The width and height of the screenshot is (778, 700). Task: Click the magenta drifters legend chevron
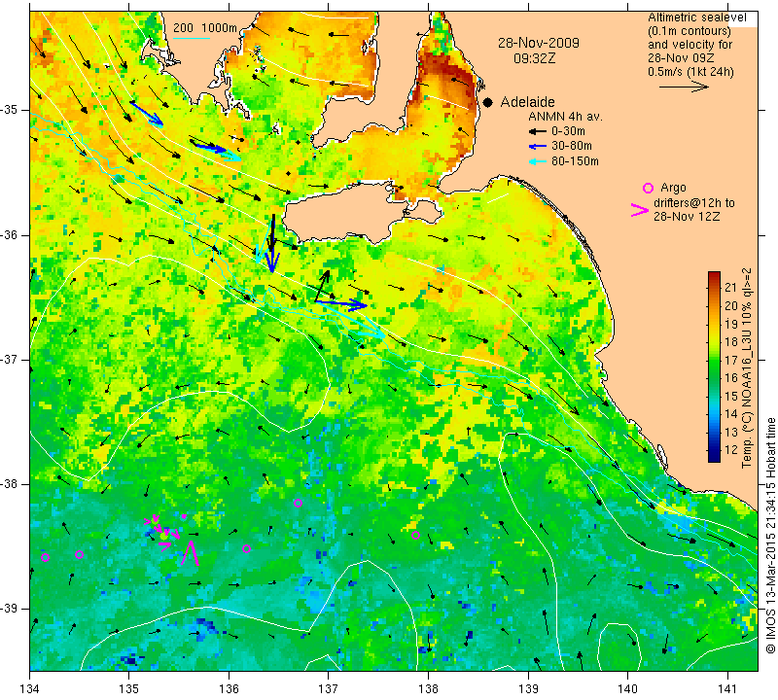click(640, 210)
